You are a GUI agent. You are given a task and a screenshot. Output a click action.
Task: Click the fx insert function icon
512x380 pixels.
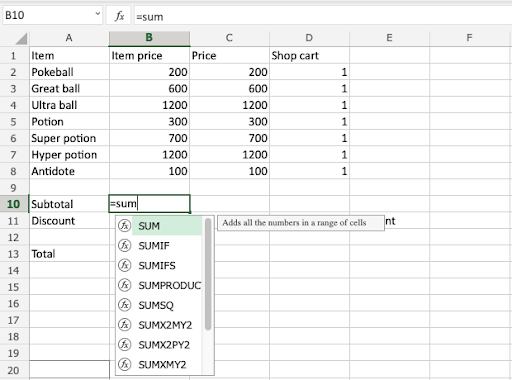(x=119, y=15)
